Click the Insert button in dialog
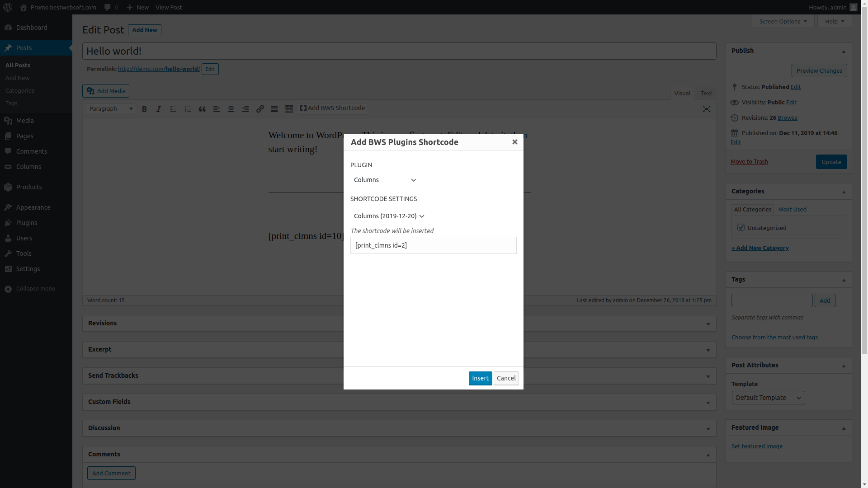Screen dimensions: 868x488 point(480,378)
